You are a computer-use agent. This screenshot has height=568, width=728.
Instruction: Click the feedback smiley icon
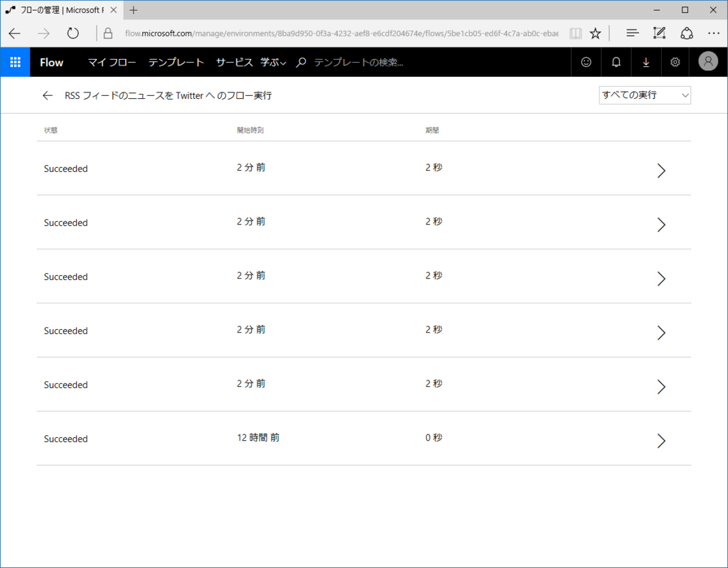(585, 62)
